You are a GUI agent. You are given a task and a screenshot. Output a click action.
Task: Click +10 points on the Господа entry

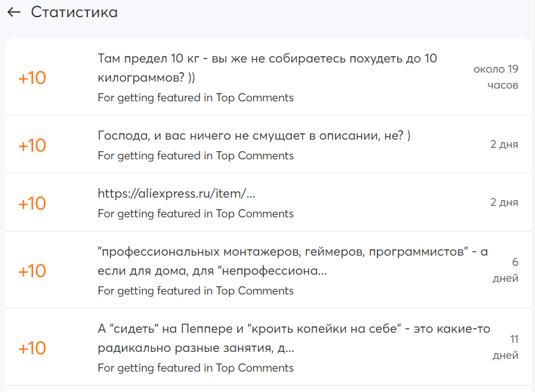click(x=32, y=145)
